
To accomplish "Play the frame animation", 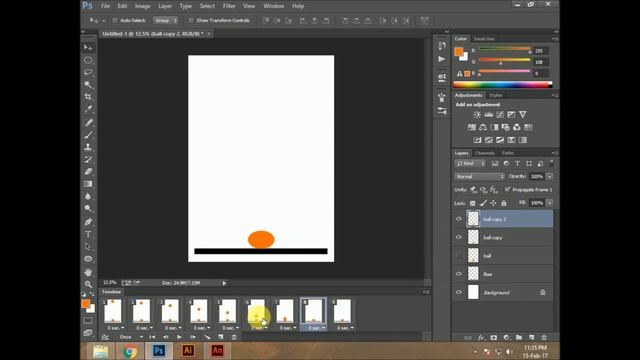I will (x=179, y=337).
